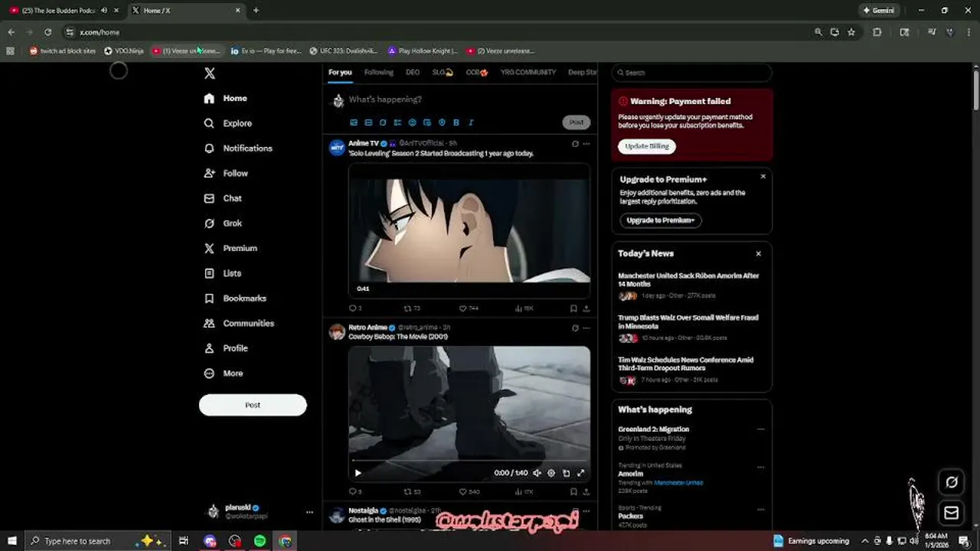Click the Manchester United trending link
Screen dimensions: 980x551
(678, 483)
